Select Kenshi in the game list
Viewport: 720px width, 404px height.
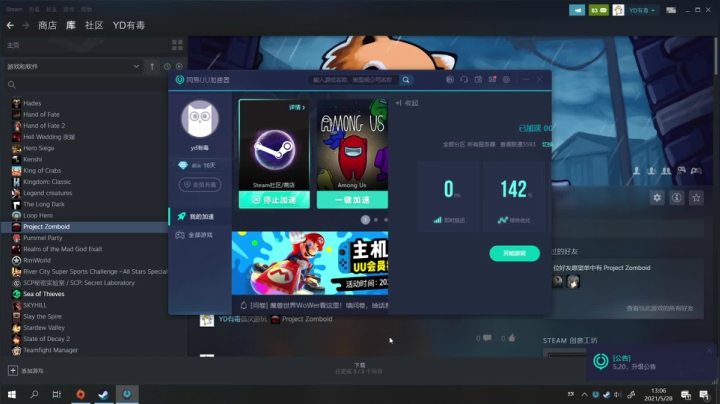click(32, 159)
